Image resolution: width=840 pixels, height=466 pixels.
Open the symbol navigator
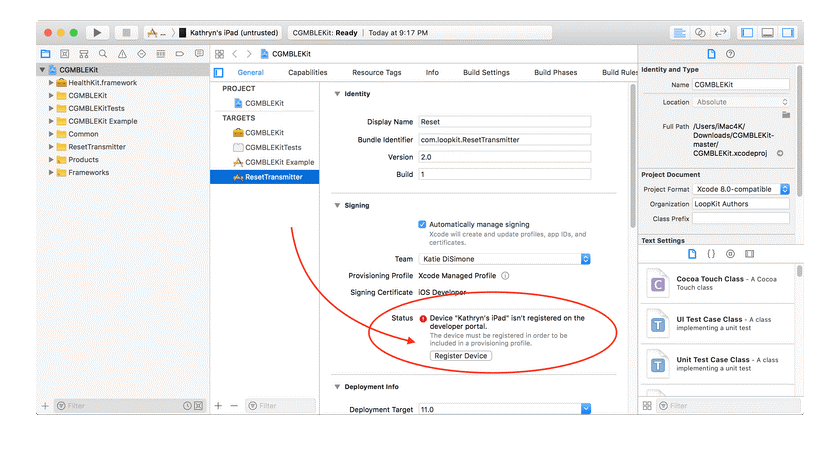coord(84,54)
